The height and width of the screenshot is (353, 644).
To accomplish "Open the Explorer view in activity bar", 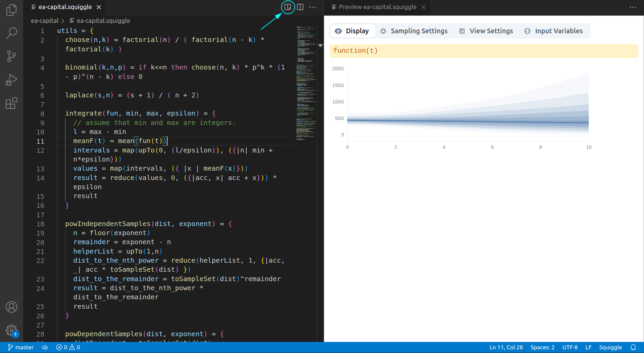I will (11, 10).
